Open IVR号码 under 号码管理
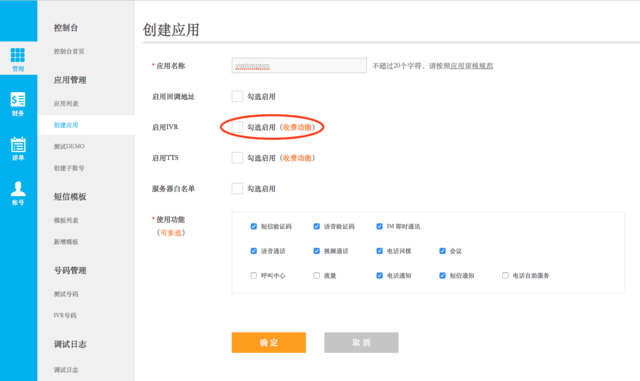640x381 pixels. [x=65, y=315]
